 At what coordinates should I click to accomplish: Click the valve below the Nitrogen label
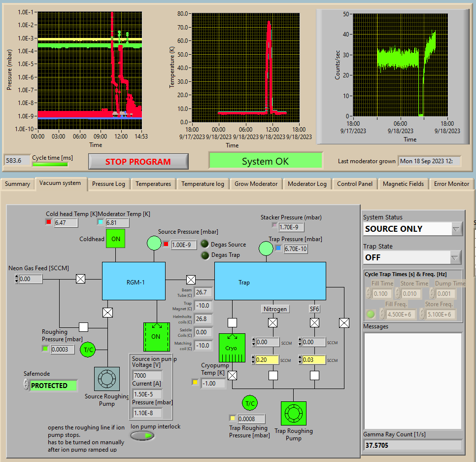coord(272,323)
